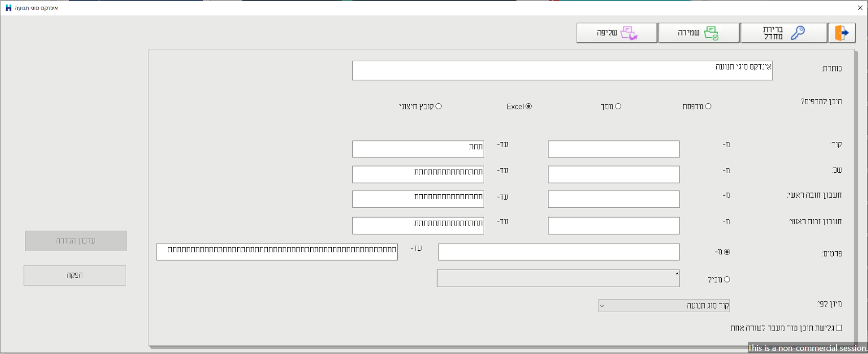Click the קוד from field
Image resolution: width=868 pixels, height=354 pixels.
point(613,149)
